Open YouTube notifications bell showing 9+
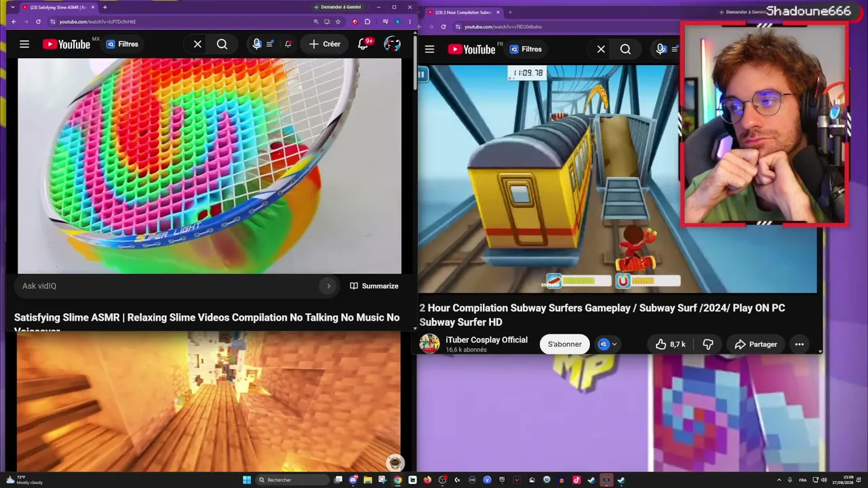Image resolution: width=868 pixels, height=488 pixels. (363, 44)
